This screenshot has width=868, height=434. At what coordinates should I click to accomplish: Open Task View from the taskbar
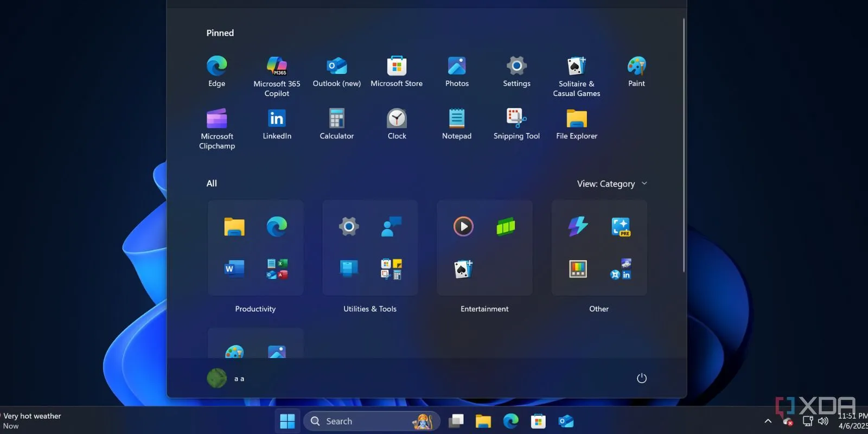pos(456,421)
